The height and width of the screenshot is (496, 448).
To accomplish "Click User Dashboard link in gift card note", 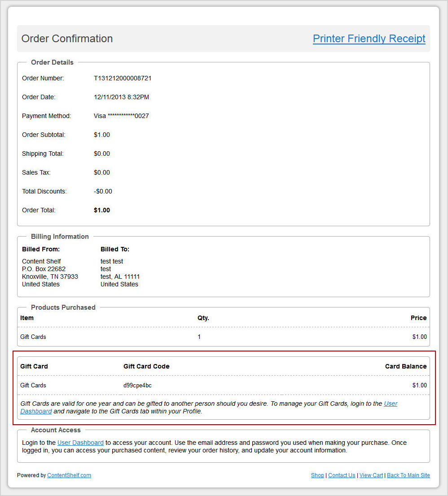I will [390, 404].
